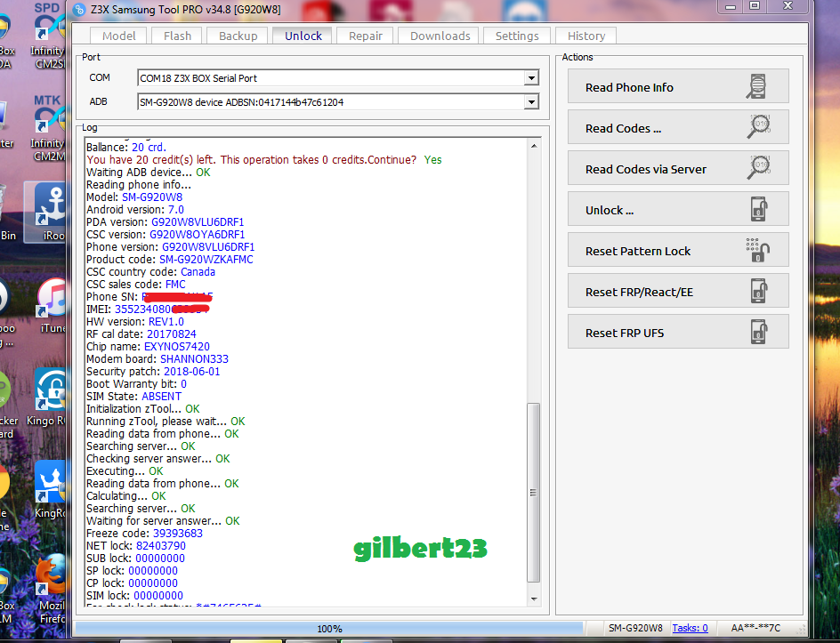This screenshot has width=840, height=643.
Task: Click the phone lock icon on Reset FRP/React/EE
Action: [758, 291]
